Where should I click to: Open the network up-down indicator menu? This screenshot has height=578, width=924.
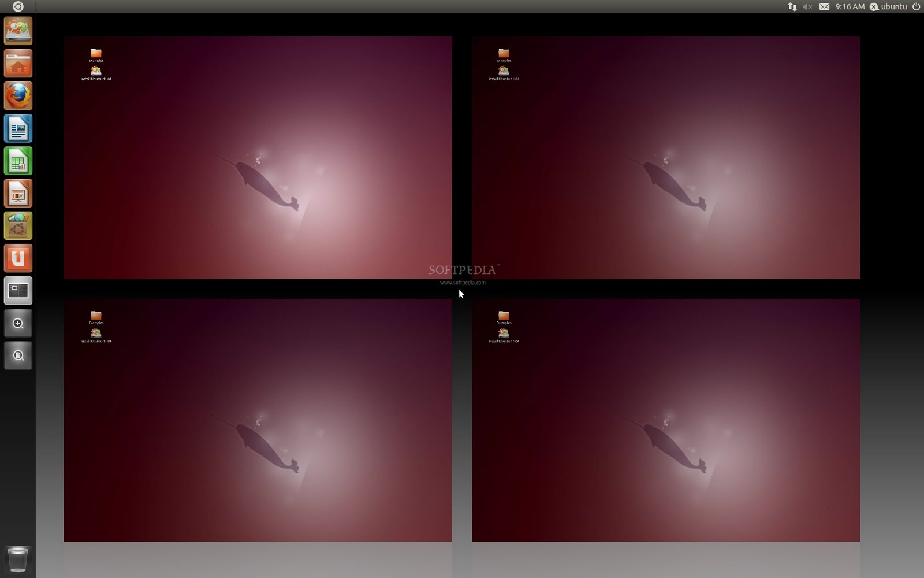(x=791, y=7)
